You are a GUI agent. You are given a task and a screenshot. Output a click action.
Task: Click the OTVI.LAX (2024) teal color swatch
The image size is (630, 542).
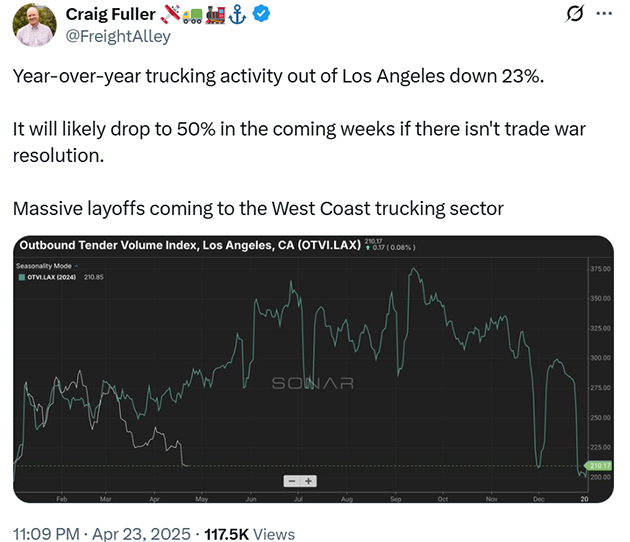tap(22, 277)
